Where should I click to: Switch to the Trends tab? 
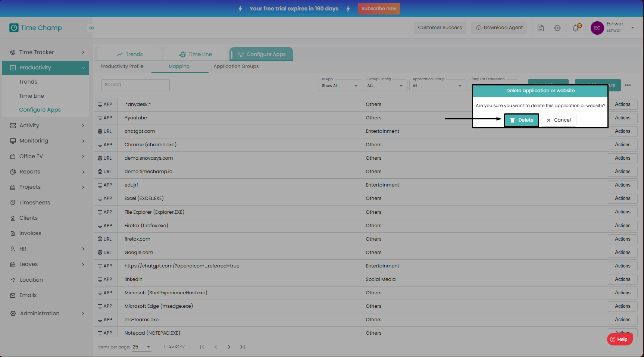[x=129, y=54]
